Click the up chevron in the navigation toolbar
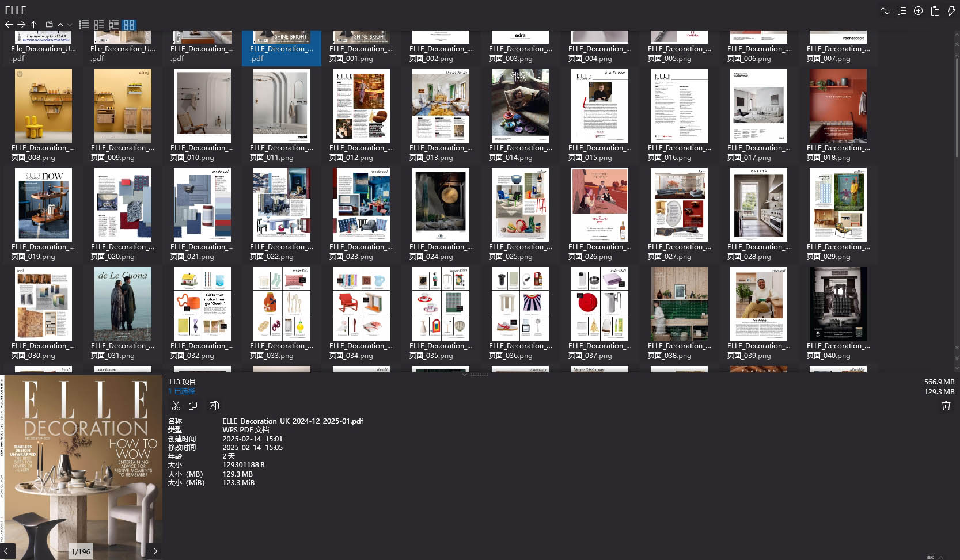The height and width of the screenshot is (560, 960). point(60,25)
